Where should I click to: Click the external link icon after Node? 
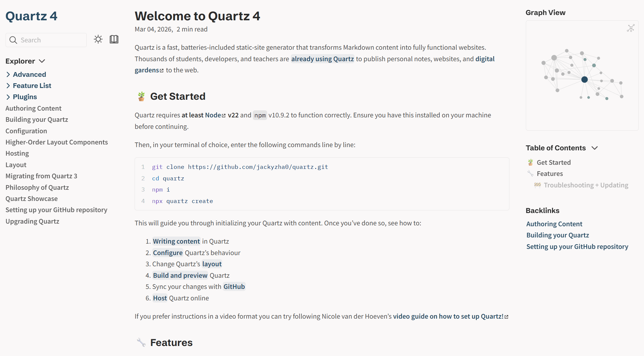224,116
